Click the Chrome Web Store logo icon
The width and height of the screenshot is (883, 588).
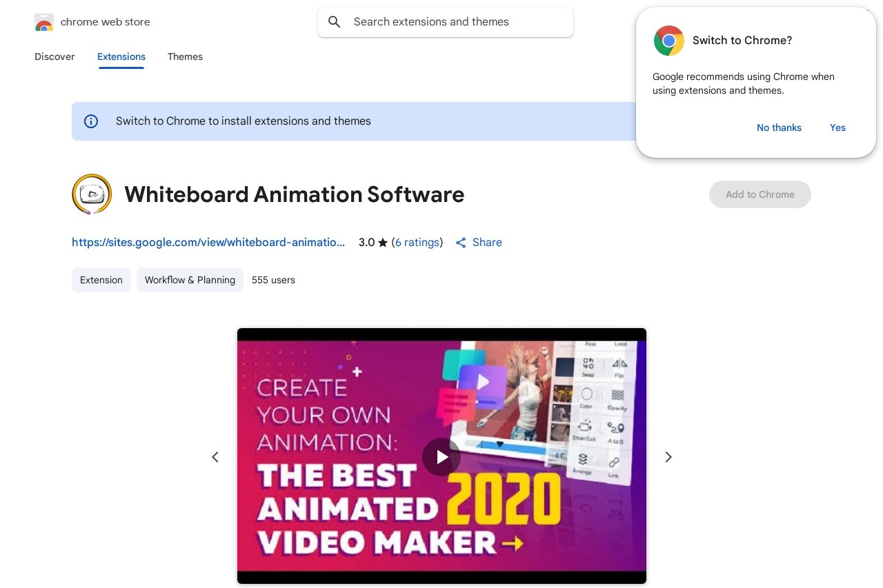[x=44, y=22]
